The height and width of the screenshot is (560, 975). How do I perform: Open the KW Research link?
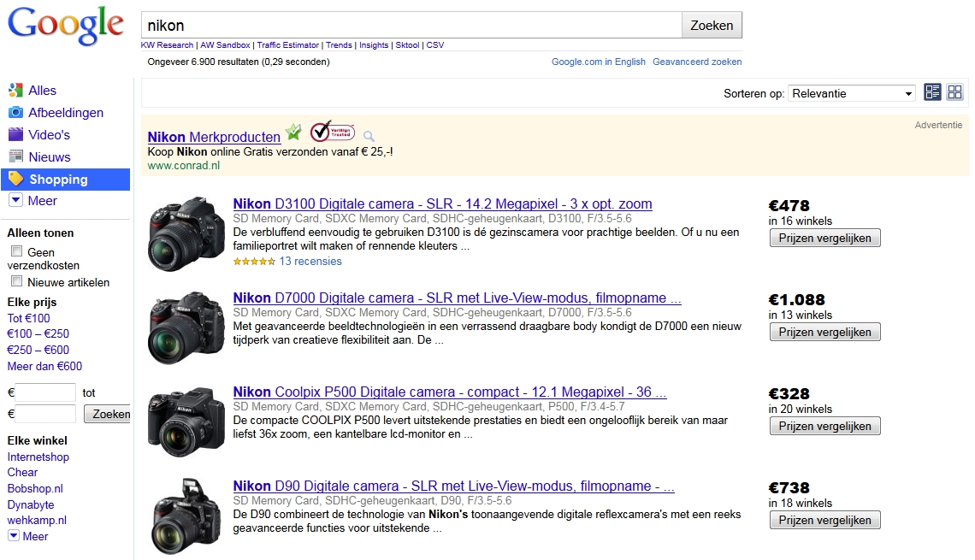point(167,44)
